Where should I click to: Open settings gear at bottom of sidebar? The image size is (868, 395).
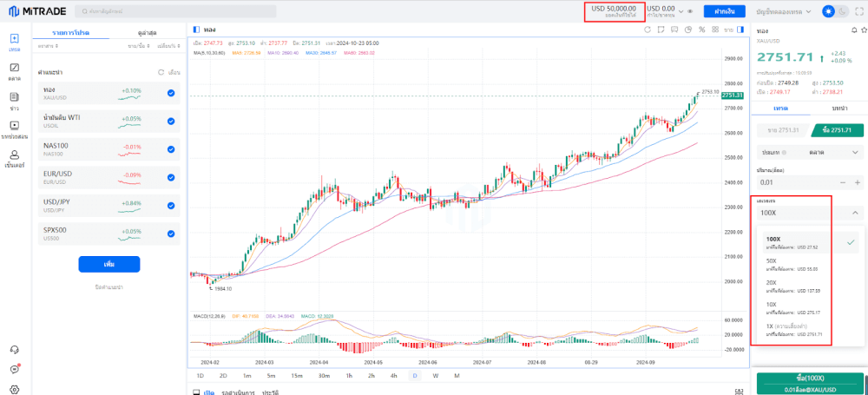pyautogui.click(x=14, y=390)
